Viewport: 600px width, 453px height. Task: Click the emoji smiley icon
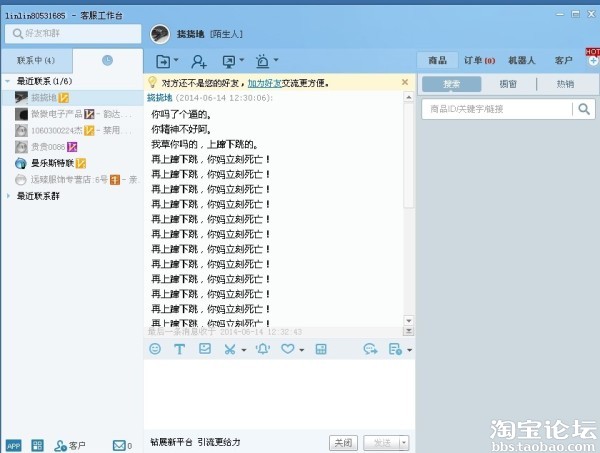(155, 349)
